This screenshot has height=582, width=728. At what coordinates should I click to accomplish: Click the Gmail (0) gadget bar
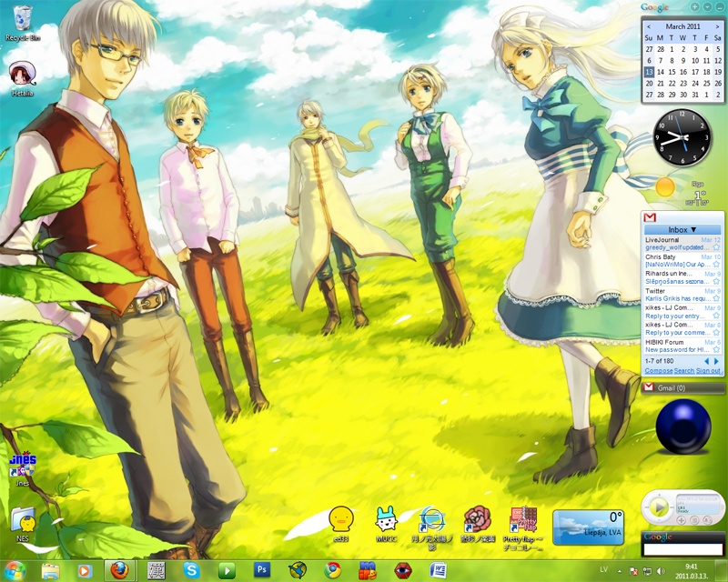tap(682, 388)
